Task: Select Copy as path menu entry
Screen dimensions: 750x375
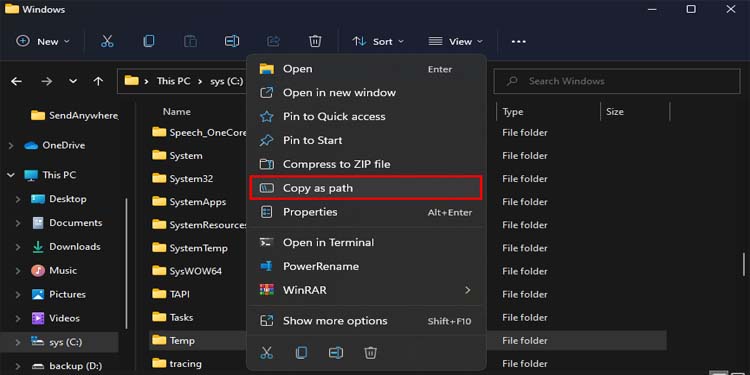Action: [x=366, y=188]
